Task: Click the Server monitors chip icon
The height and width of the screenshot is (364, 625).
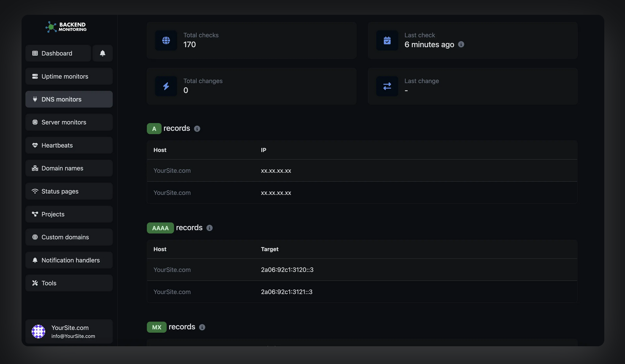Action: [35, 122]
